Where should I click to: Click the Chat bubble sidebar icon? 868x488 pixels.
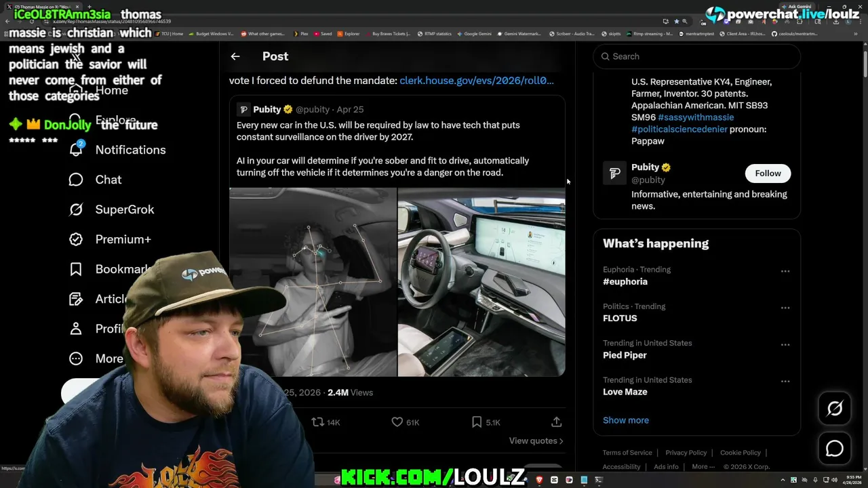point(76,180)
